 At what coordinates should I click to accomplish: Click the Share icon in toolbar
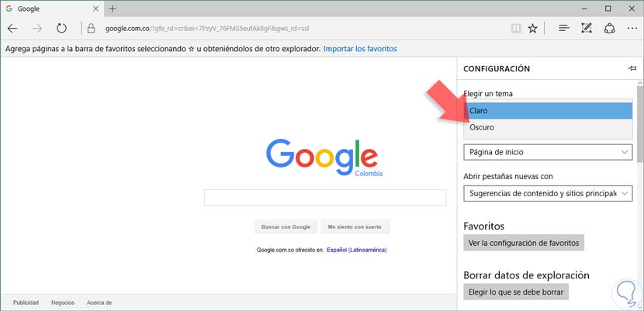[x=609, y=29]
